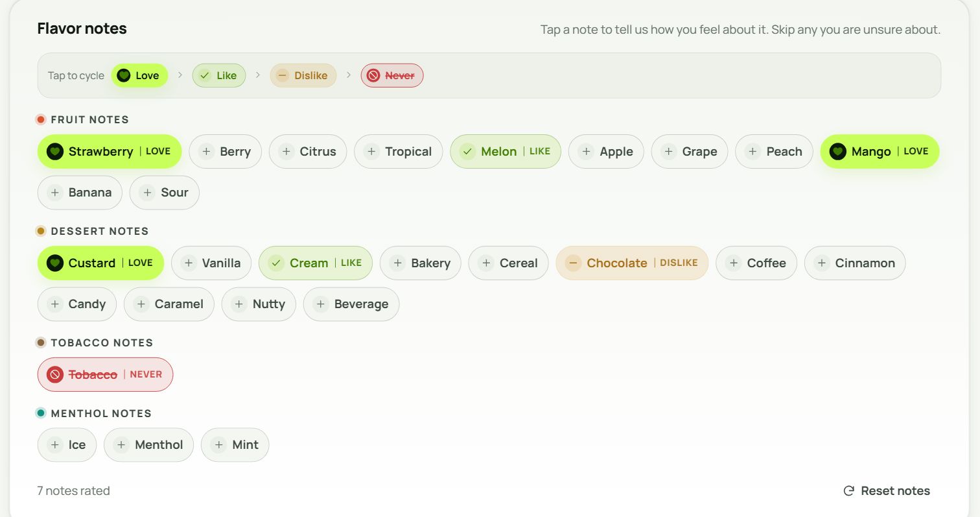Select the Love badge in the legend

pyautogui.click(x=139, y=75)
